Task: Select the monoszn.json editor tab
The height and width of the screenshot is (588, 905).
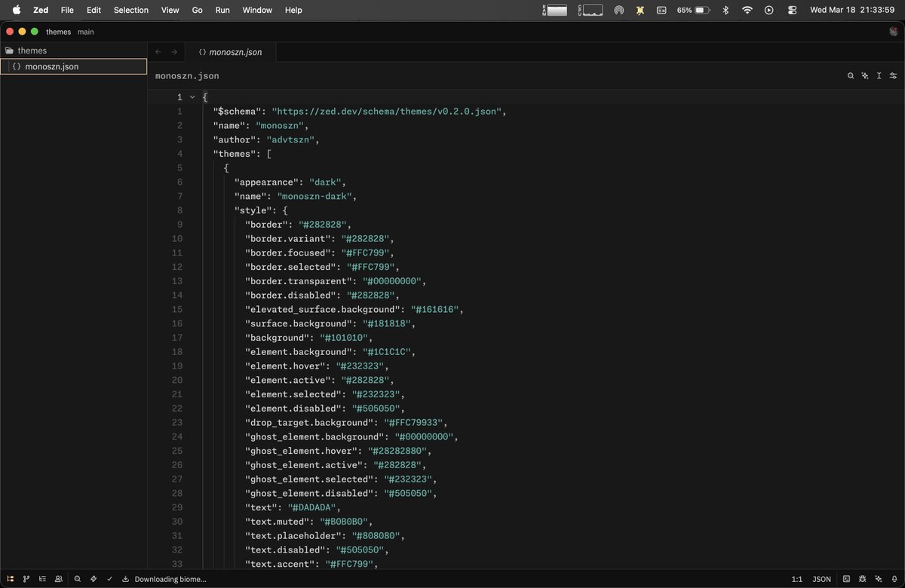Action: 230,52
